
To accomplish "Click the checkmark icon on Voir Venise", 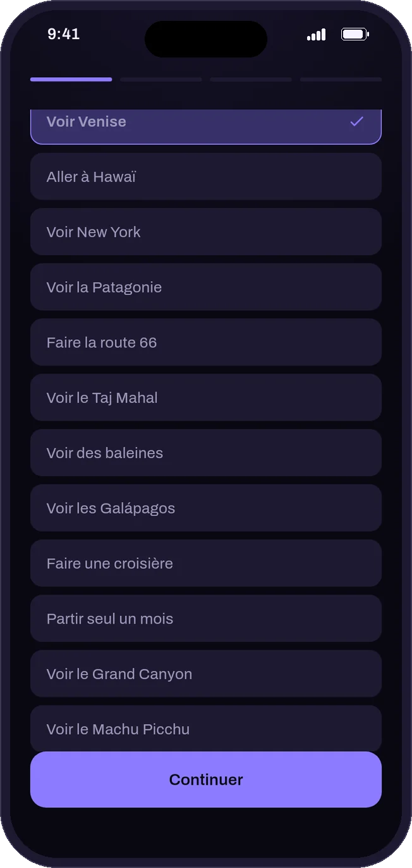I will click(357, 121).
